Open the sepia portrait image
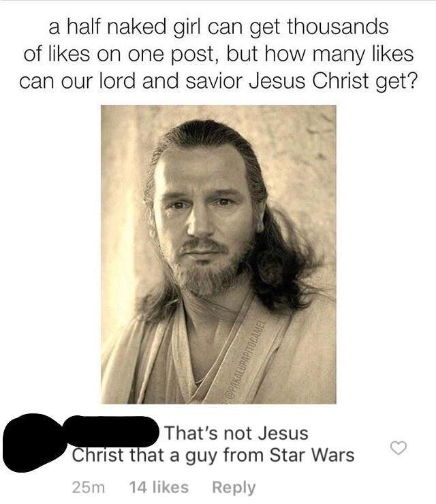 click(x=219, y=254)
